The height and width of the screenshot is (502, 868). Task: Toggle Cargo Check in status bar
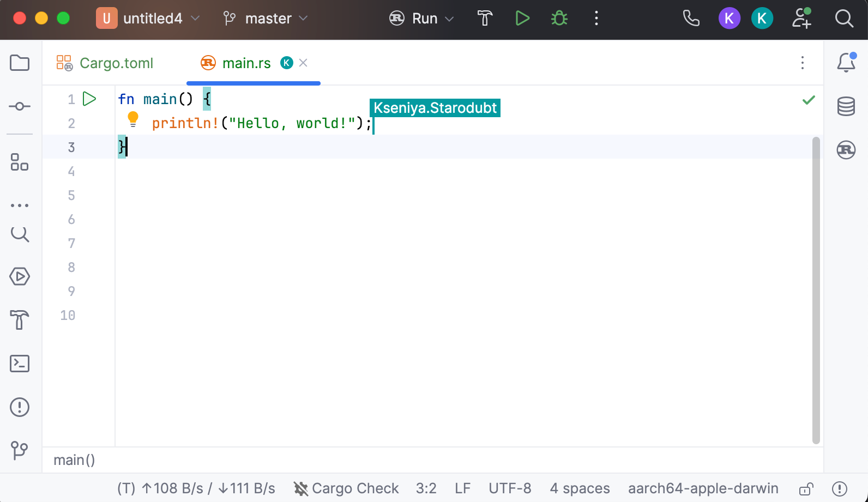346,488
